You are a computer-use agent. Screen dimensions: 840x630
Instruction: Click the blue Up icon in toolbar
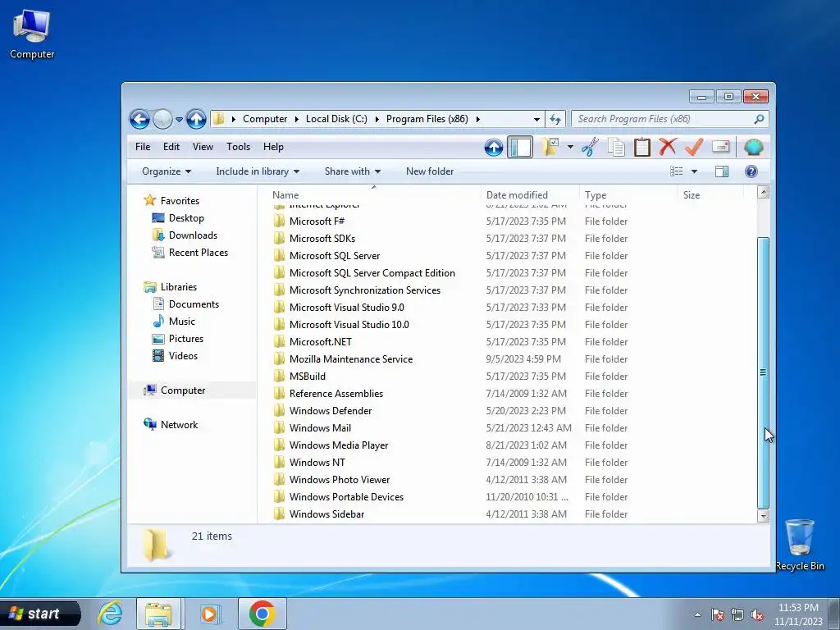point(493,147)
